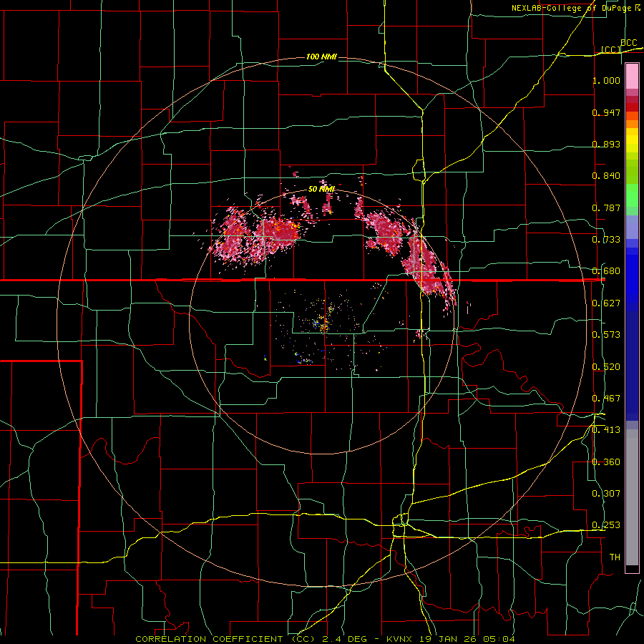Viewport: 644px width, 644px height.
Task: Click the CORRELATION COEFFICIENT (CC) caption text
Action: pyautogui.click(x=223, y=639)
